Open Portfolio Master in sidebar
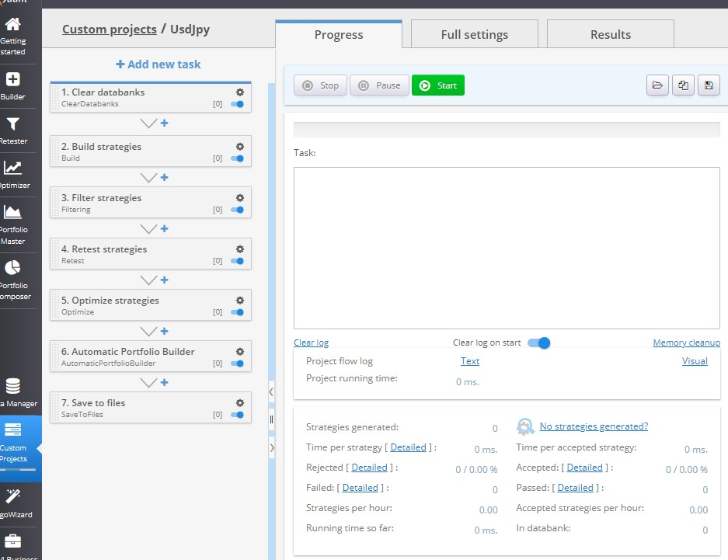Screen dimensions: 728x560 point(13,221)
